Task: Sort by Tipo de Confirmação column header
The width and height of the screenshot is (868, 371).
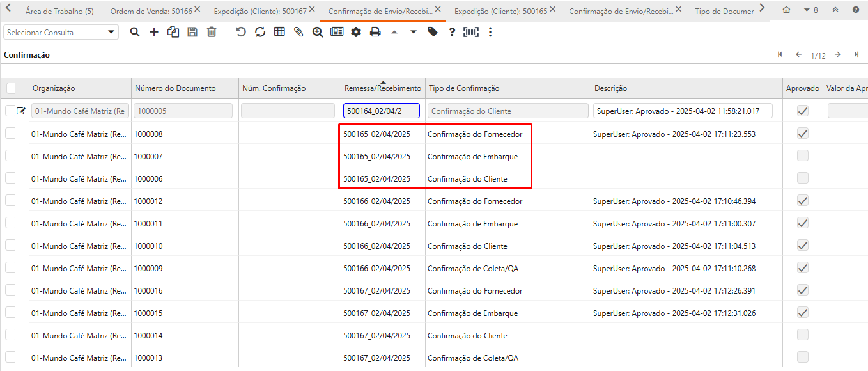Action: tap(463, 88)
